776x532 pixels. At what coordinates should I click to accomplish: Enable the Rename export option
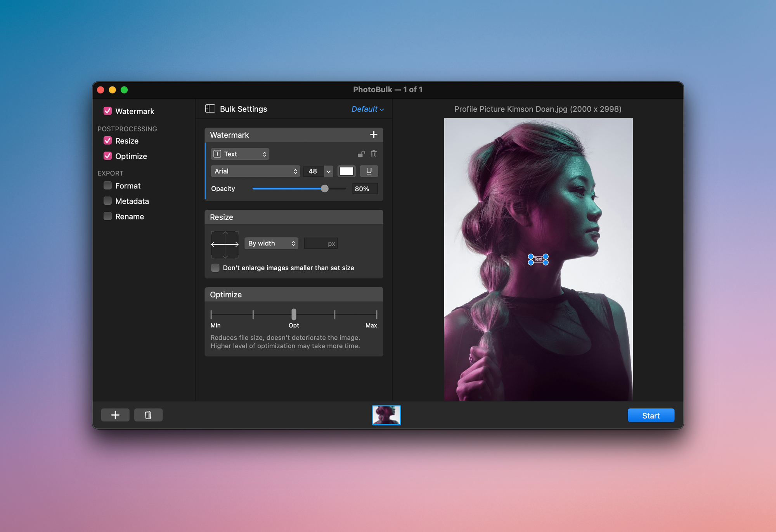(107, 216)
